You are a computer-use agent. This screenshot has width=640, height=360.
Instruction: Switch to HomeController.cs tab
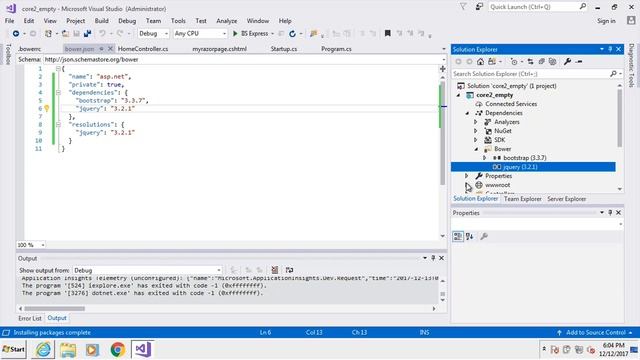point(143,49)
